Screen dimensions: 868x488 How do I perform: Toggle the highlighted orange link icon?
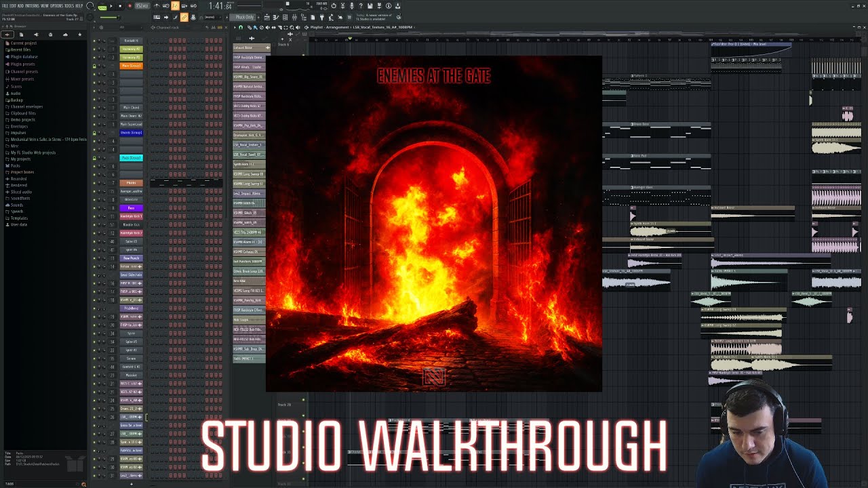(x=184, y=17)
